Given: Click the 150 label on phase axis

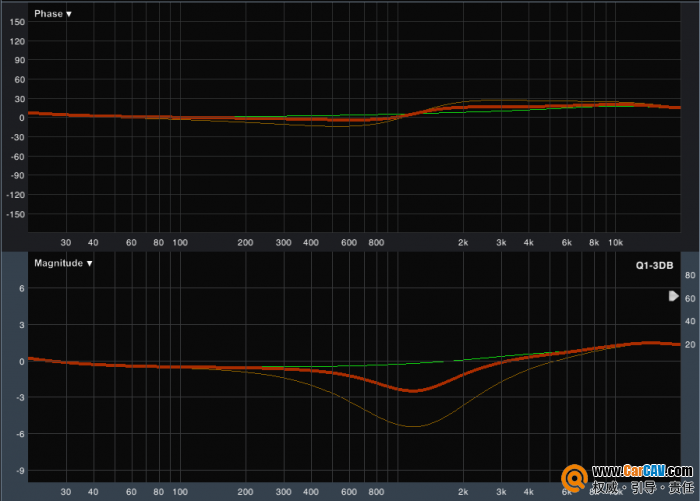Looking at the screenshot, I should coord(16,40).
